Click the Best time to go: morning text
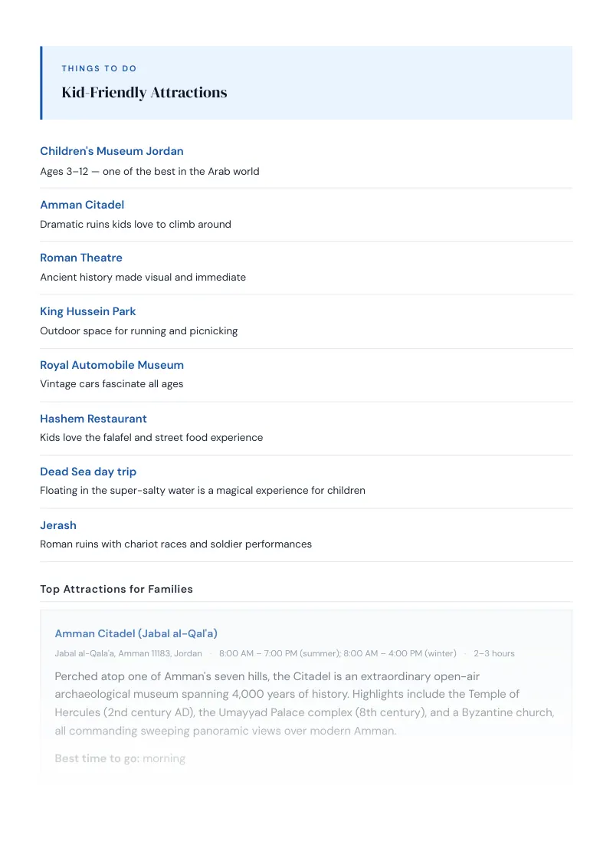The image size is (613, 868). click(120, 759)
